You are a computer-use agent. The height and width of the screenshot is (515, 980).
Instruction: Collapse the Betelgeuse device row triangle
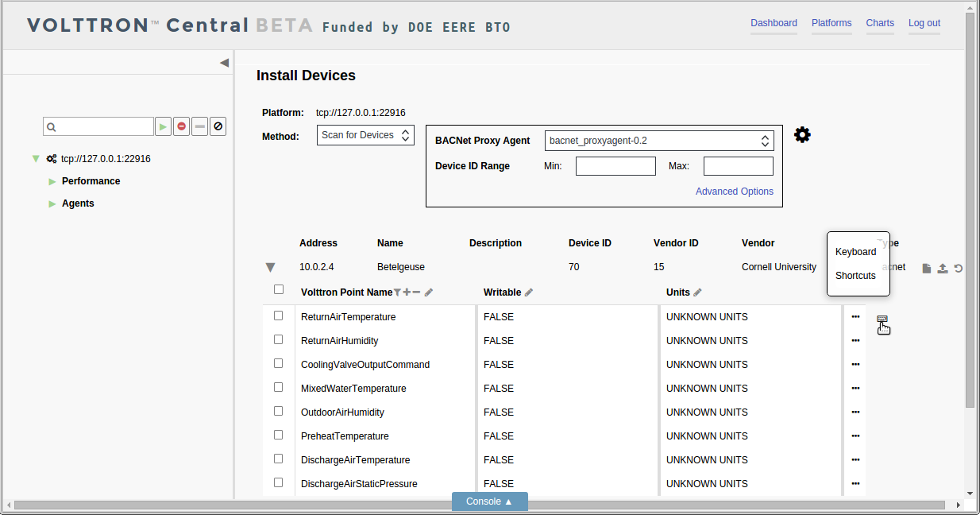270,268
